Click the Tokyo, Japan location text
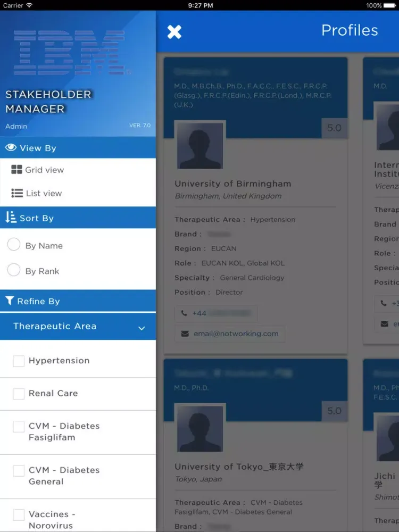 (x=198, y=479)
